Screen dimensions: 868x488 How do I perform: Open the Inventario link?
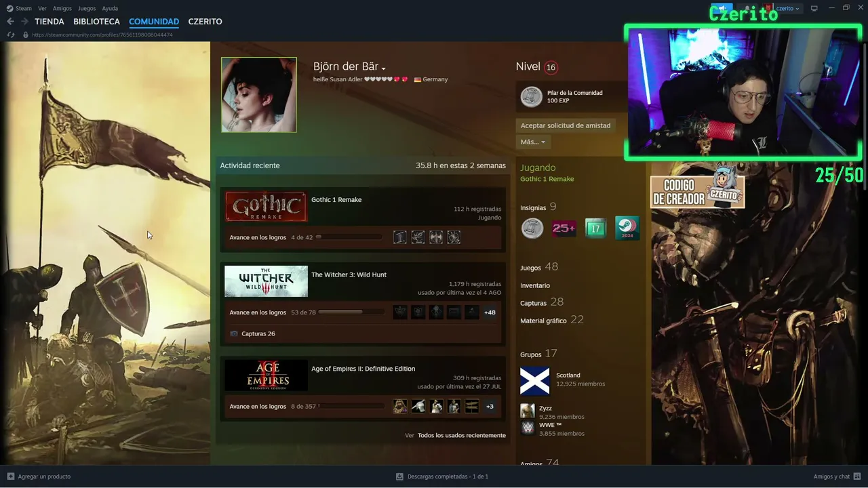click(x=535, y=286)
